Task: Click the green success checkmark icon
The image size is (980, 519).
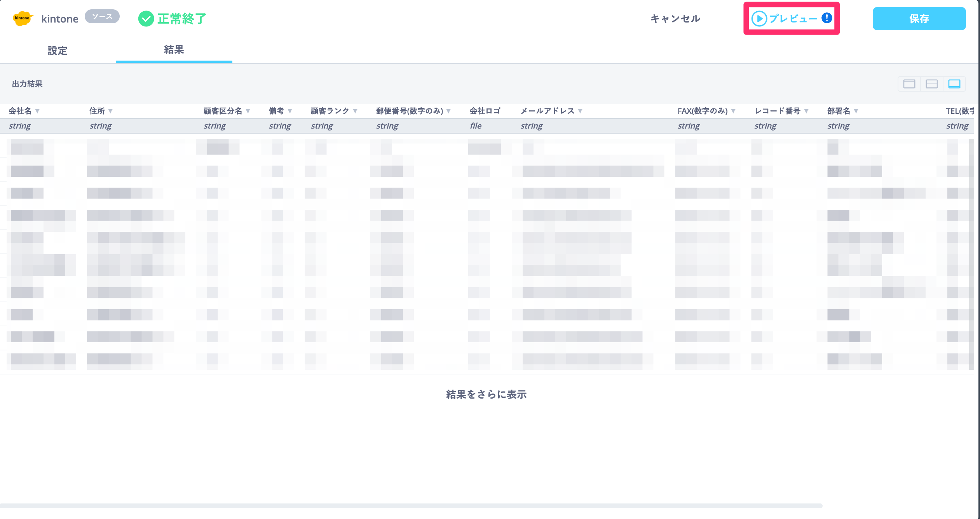Action: coord(146,19)
